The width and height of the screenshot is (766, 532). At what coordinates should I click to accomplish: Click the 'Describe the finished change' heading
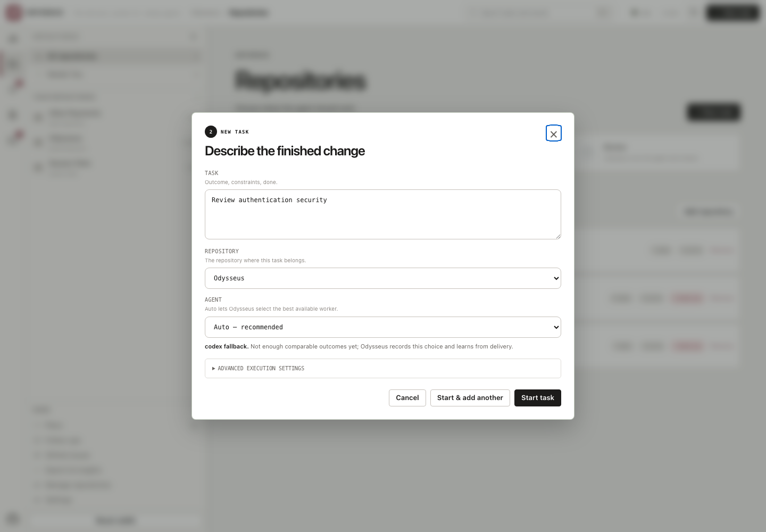pos(285,151)
